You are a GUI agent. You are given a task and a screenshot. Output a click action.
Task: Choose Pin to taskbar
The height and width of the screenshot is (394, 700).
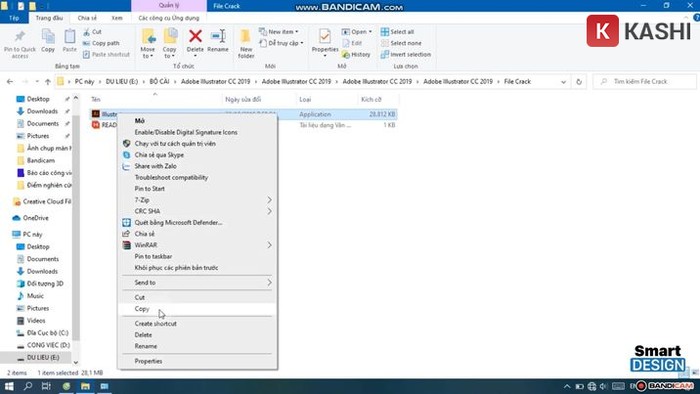point(197,257)
